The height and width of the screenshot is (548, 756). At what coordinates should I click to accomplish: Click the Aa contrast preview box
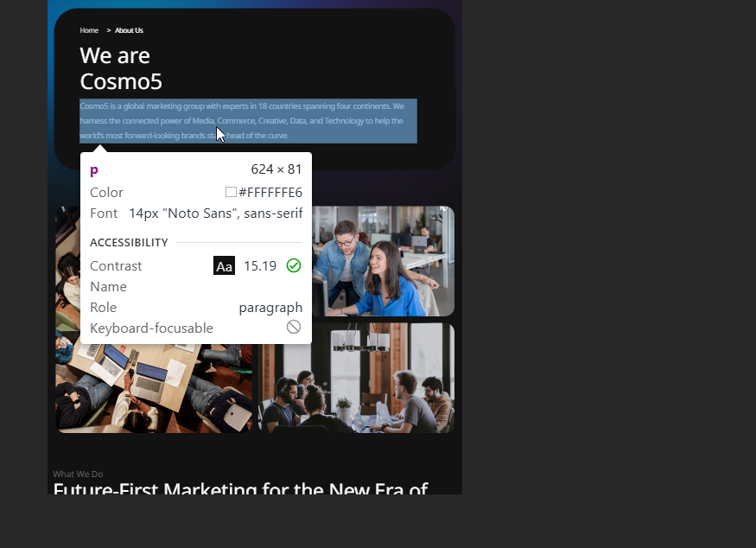[224, 266]
